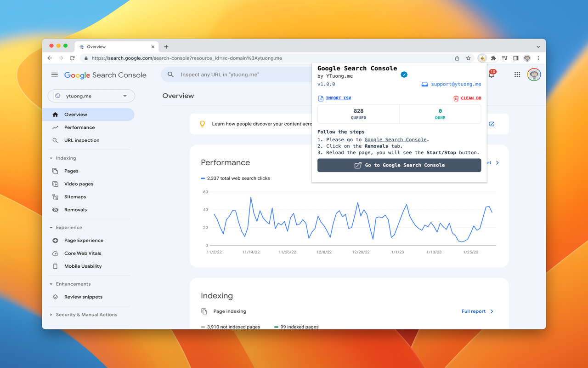The width and height of the screenshot is (588, 368).
Task: Collapse the Indexing section
Action: (51, 158)
